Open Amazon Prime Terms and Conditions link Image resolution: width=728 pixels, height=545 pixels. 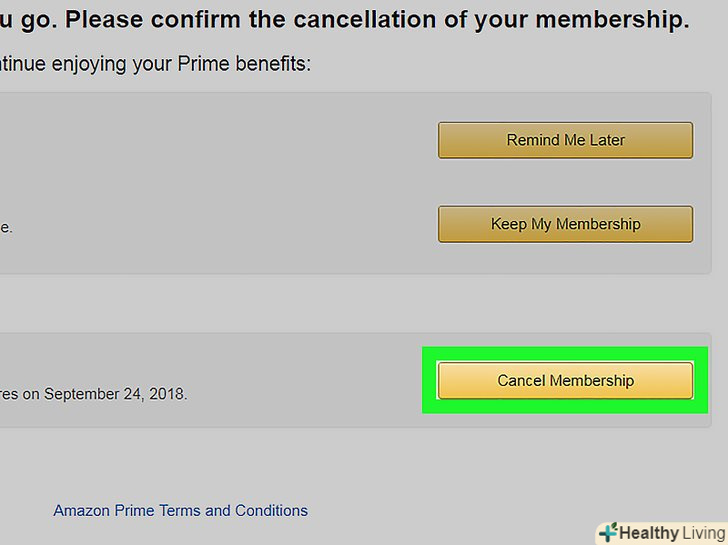(181, 511)
